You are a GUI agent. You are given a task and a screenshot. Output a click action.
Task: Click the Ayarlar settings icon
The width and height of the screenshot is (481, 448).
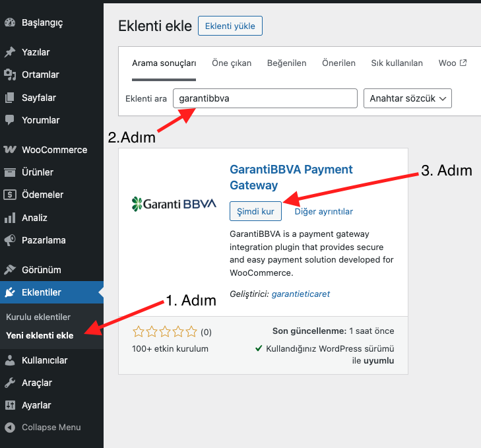pos(10,405)
